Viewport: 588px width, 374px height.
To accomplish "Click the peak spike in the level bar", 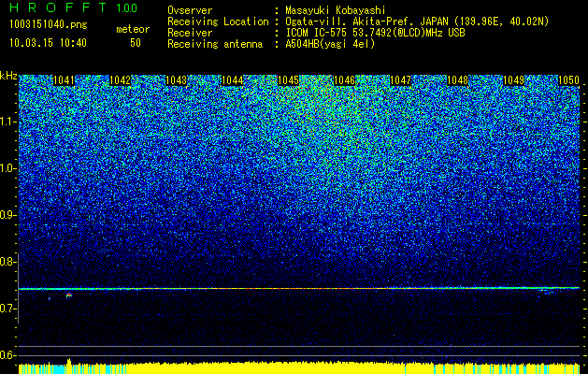I will 69,362.
